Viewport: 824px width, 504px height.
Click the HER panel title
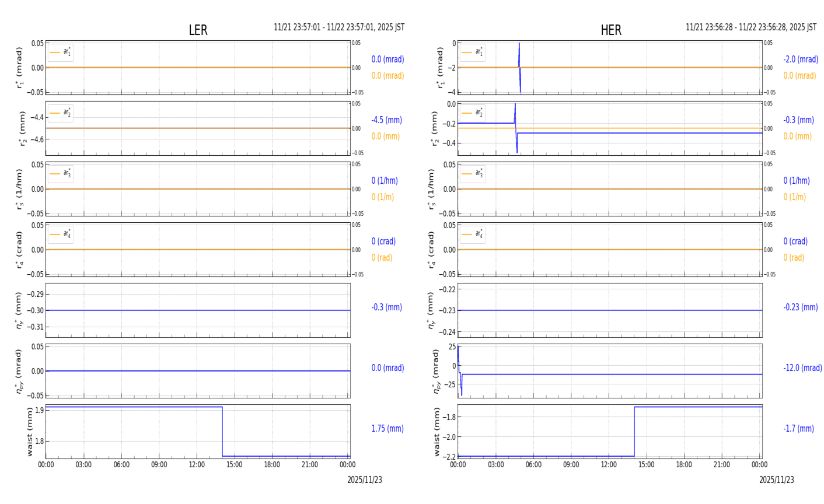coord(611,30)
